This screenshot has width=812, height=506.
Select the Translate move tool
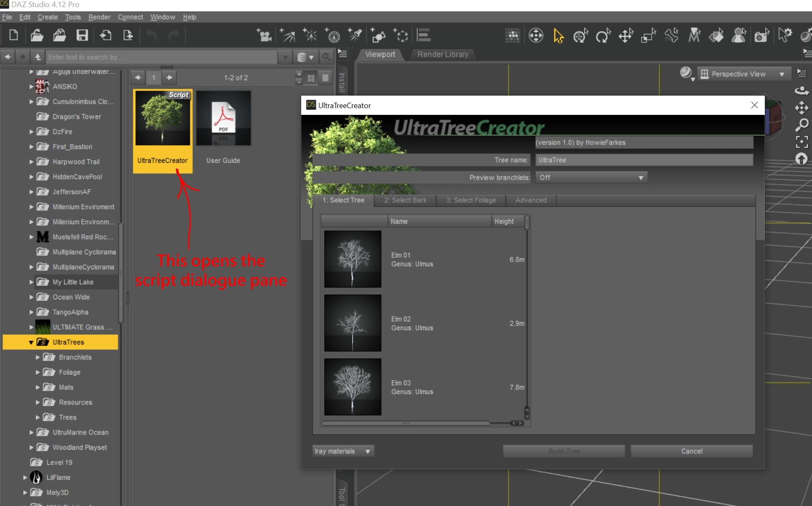(x=625, y=36)
